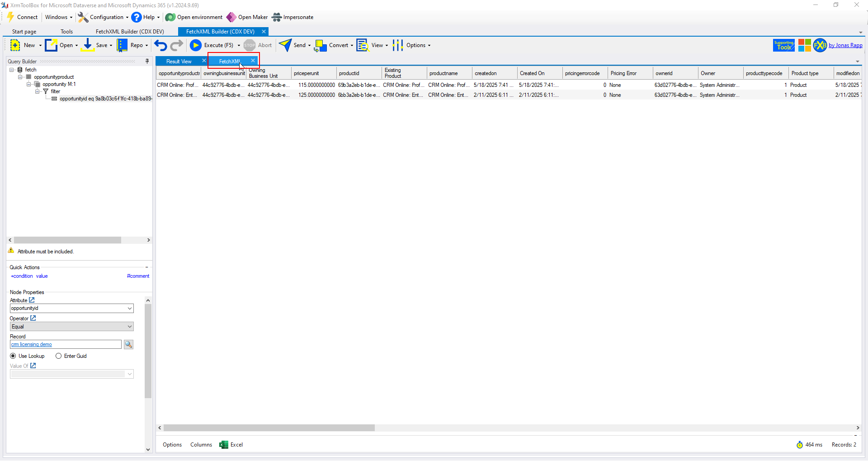The image size is (868, 461).
Task: Pin the Query Builder panel
Action: pos(147,61)
